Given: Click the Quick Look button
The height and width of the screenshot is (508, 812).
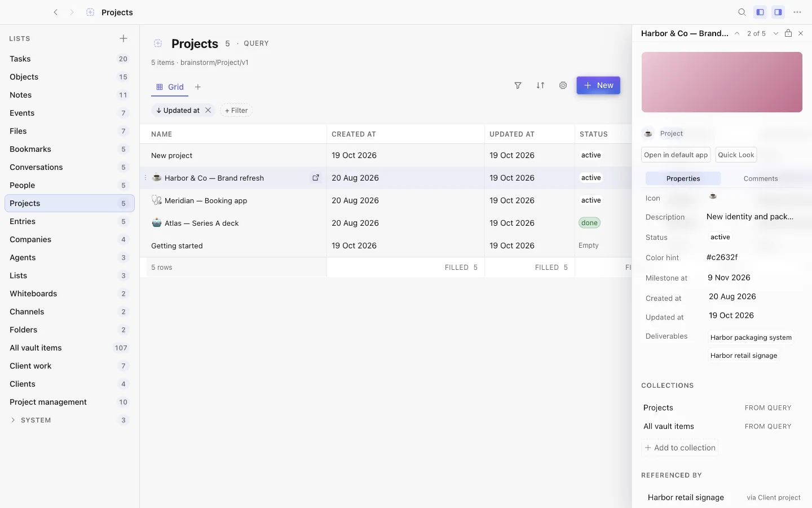Looking at the screenshot, I should [x=736, y=155].
